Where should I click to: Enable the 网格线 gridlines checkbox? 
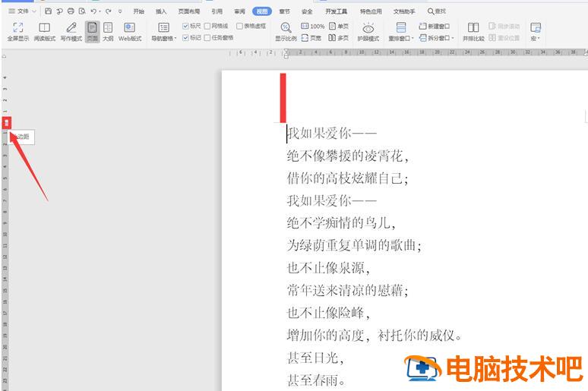[x=207, y=26]
